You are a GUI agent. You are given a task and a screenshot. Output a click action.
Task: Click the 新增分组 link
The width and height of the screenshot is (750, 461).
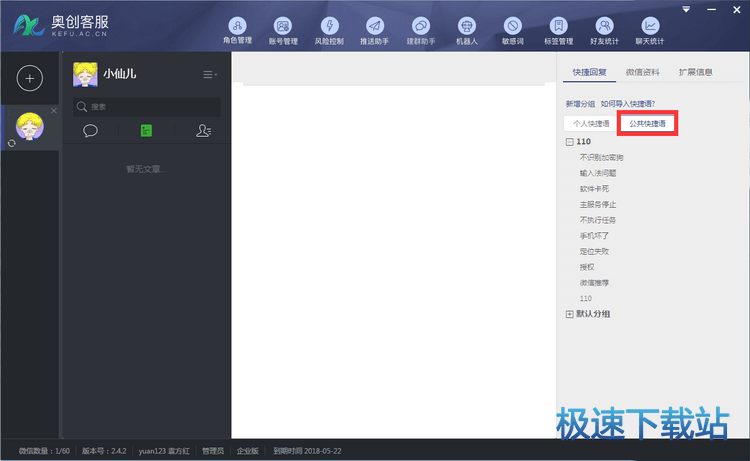pos(580,104)
